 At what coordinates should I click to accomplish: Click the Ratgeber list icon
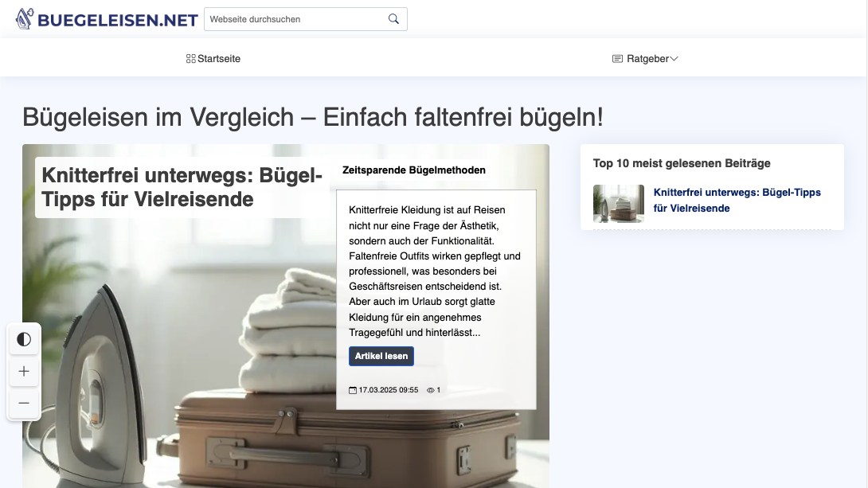(x=616, y=58)
